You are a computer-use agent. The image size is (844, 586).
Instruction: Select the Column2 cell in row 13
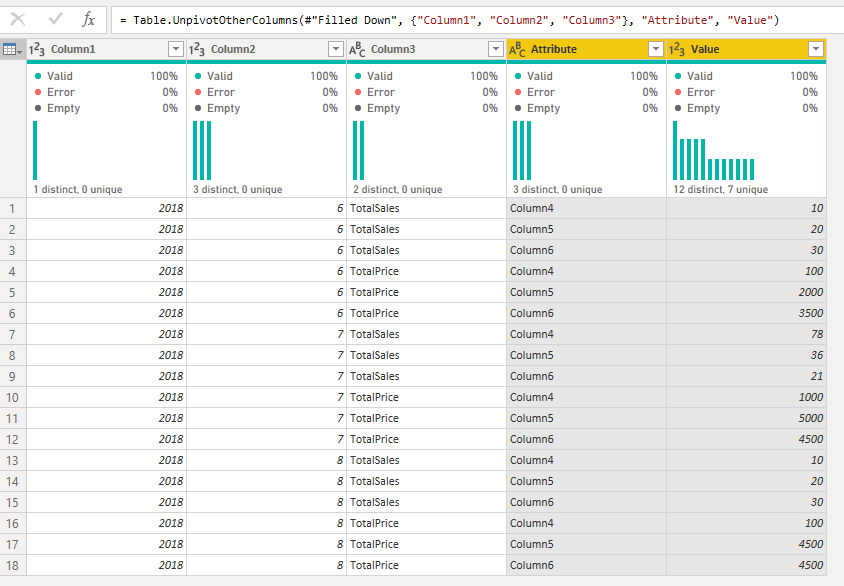coord(266,460)
